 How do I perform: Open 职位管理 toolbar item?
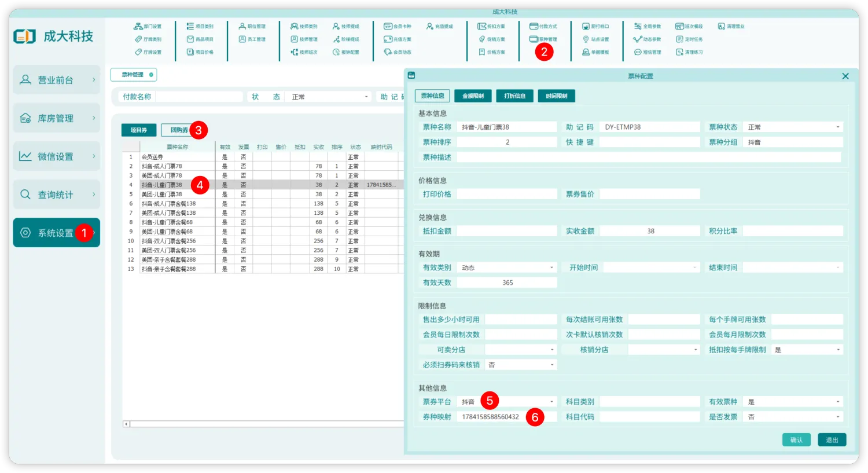252,27
